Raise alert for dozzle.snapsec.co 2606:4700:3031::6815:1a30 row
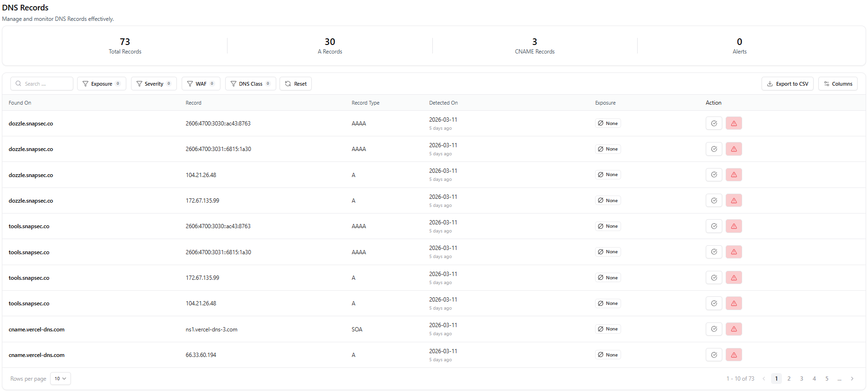This screenshot has height=392, width=868. [x=734, y=149]
